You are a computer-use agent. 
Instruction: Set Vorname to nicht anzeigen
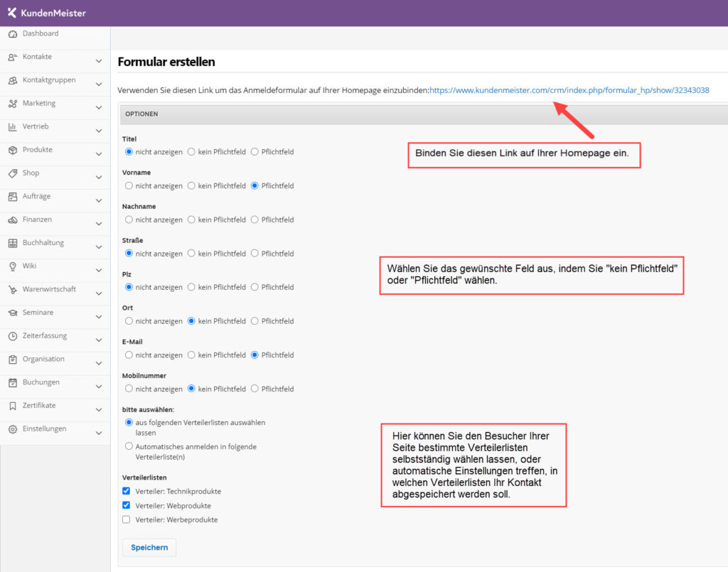click(x=129, y=185)
